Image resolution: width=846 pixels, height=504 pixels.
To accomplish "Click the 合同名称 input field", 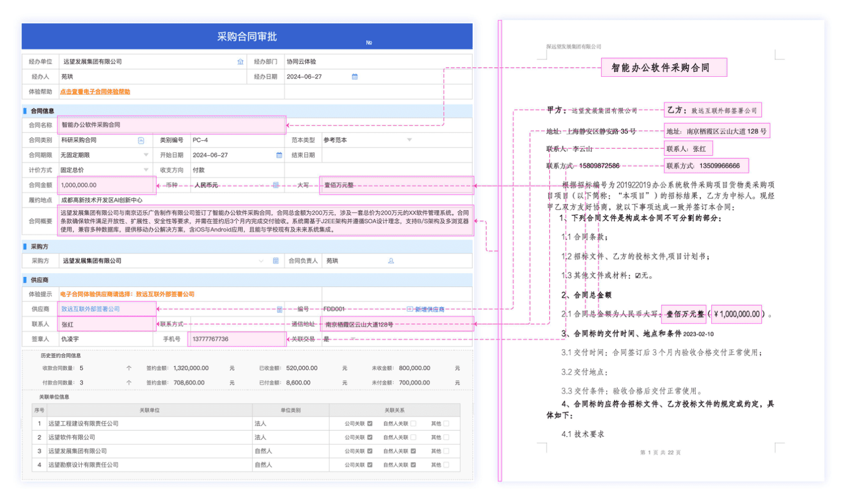I will pos(172,125).
